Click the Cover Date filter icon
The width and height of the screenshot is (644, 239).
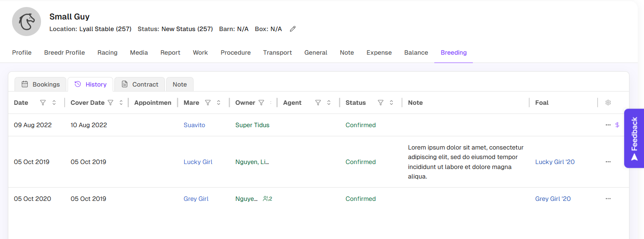(x=110, y=103)
